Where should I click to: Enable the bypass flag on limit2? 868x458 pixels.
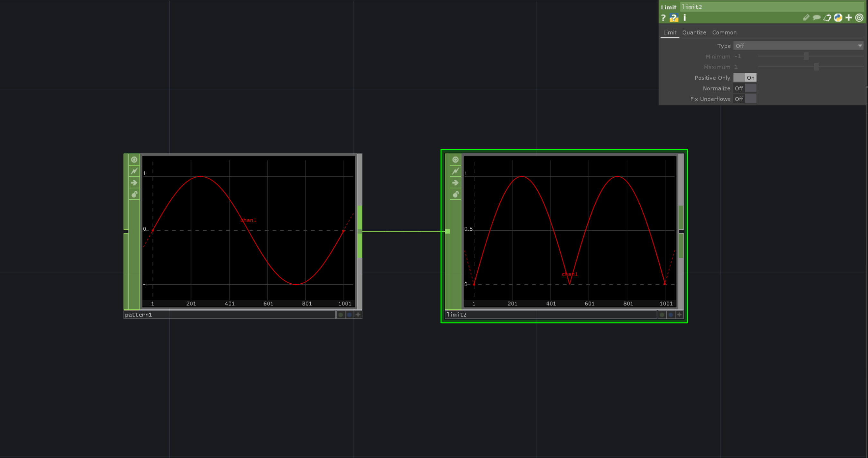(456, 171)
